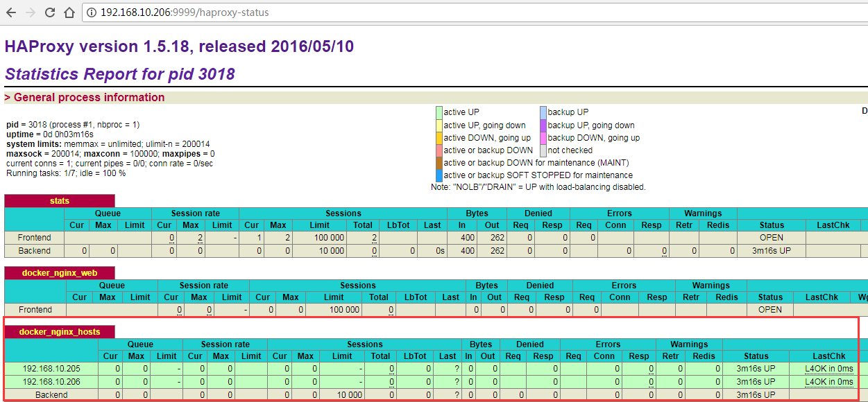Click the 'maxsock = 200014' line
This screenshot has width=868, height=402.
point(110,153)
